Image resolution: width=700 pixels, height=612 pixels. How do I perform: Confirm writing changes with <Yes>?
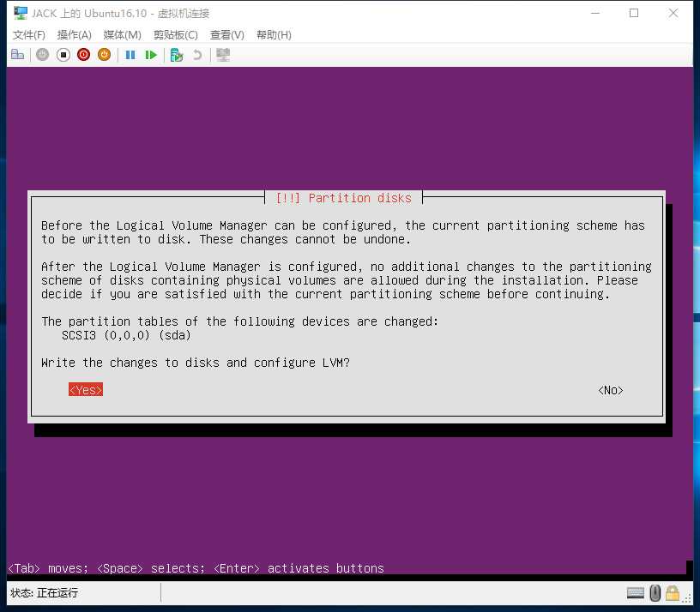pos(86,389)
